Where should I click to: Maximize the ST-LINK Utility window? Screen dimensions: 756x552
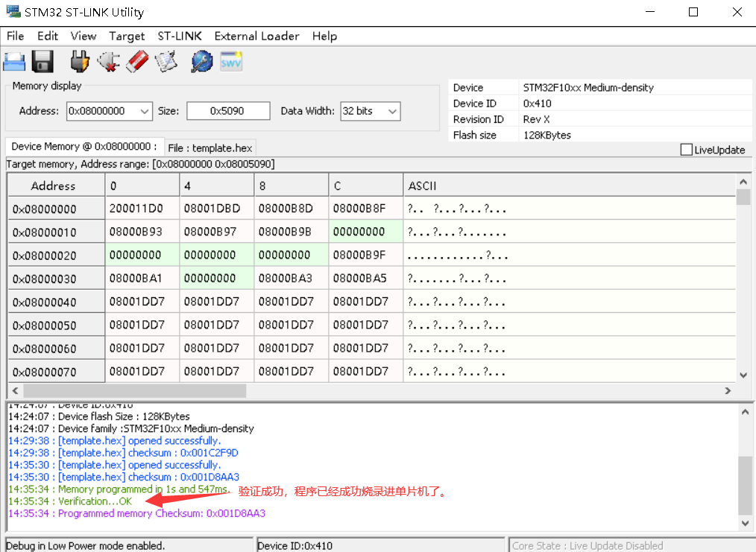coord(693,12)
